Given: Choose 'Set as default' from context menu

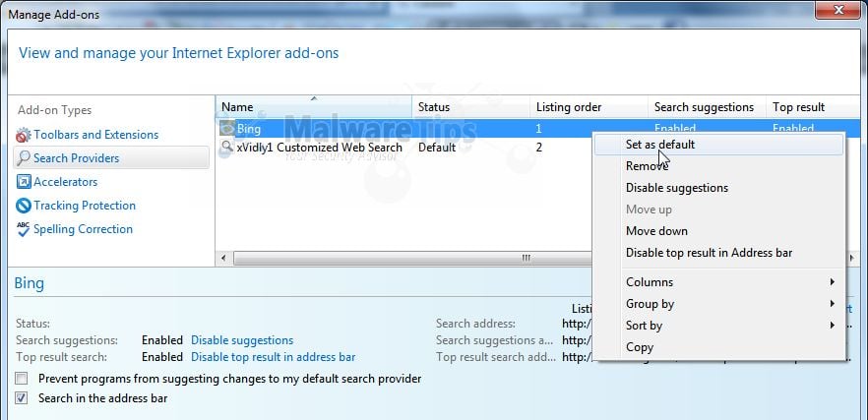Looking at the screenshot, I should pyautogui.click(x=718, y=145).
